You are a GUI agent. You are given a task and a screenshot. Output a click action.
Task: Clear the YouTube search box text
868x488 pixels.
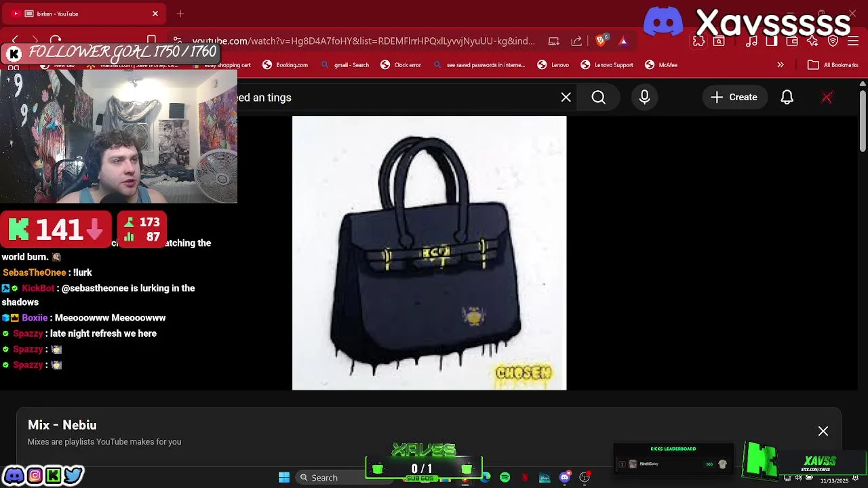click(566, 98)
